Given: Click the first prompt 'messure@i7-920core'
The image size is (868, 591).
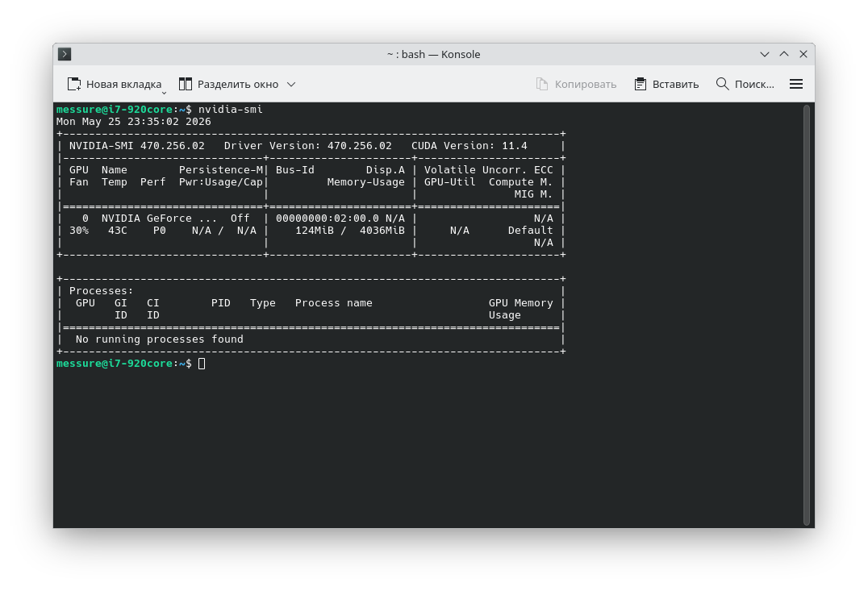Looking at the screenshot, I should [x=115, y=109].
